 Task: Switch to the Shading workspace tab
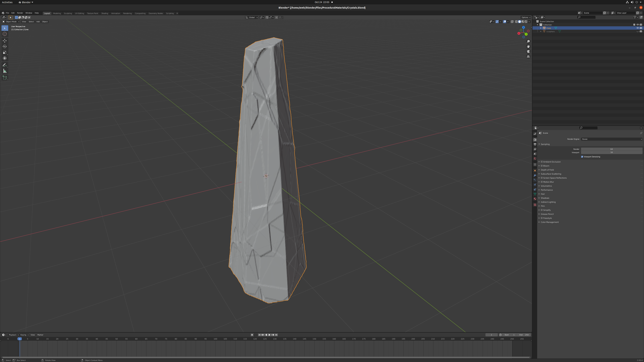tap(104, 13)
